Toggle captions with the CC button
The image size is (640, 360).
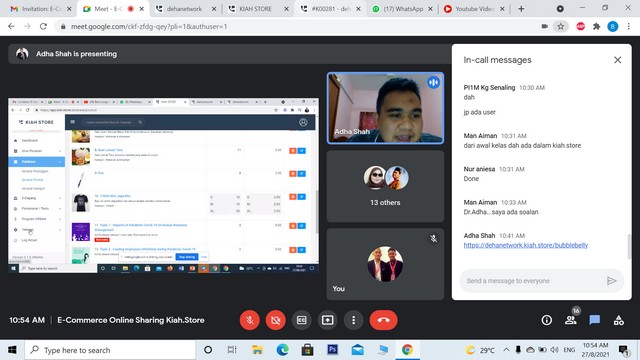pyautogui.click(x=302, y=320)
